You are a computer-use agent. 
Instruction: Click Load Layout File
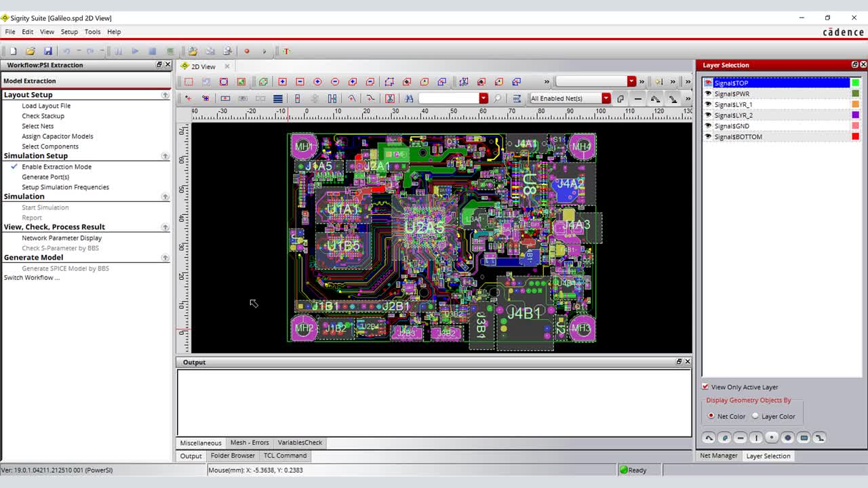(x=46, y=106)
